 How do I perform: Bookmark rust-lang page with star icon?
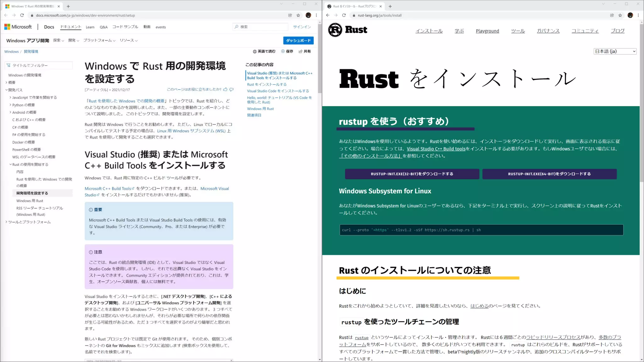pos(620,15)
